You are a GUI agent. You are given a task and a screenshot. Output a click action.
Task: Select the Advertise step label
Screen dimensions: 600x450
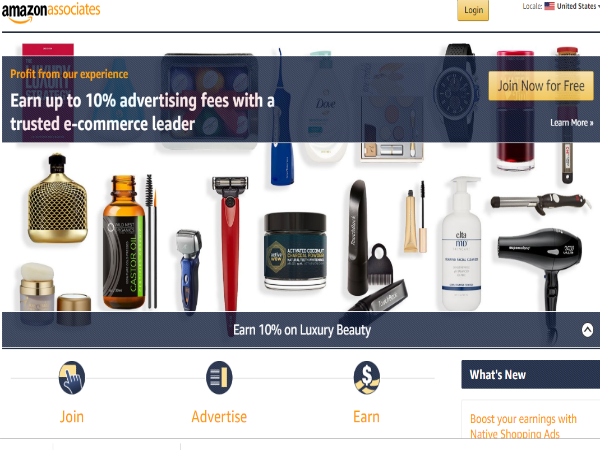tap(219, 417)
